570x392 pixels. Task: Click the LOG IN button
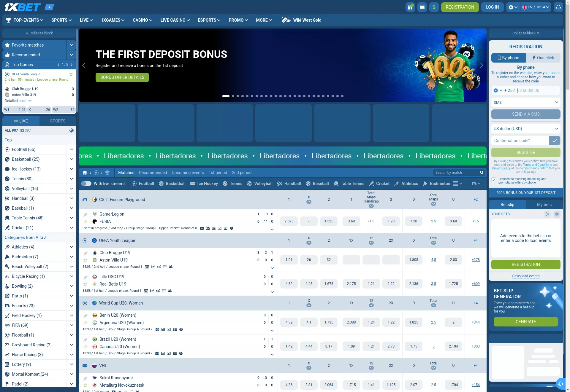pos(492,7)
